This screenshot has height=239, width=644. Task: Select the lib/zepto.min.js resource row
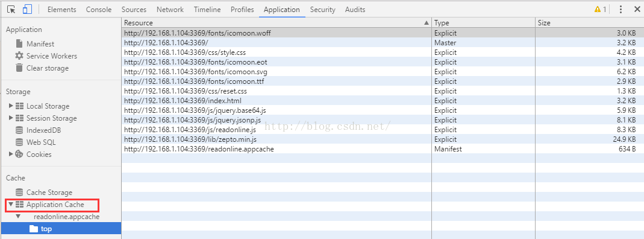[x=383, y=139]
